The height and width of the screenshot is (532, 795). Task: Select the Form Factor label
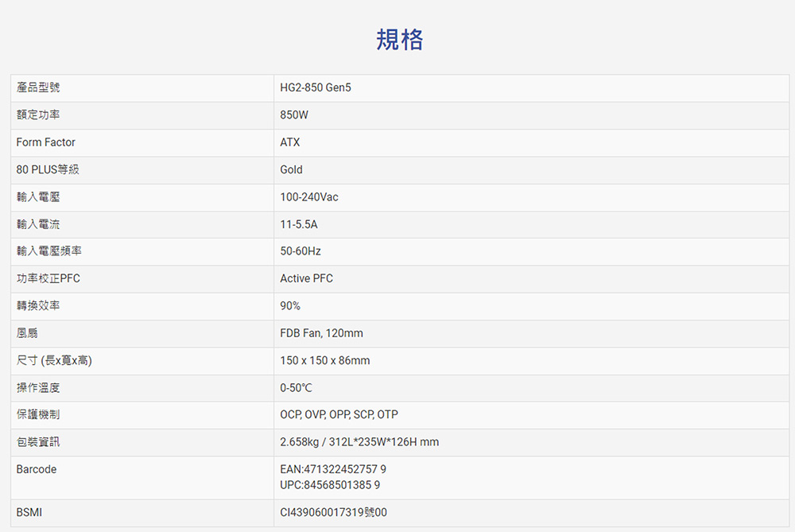click(x=46, y=142)
